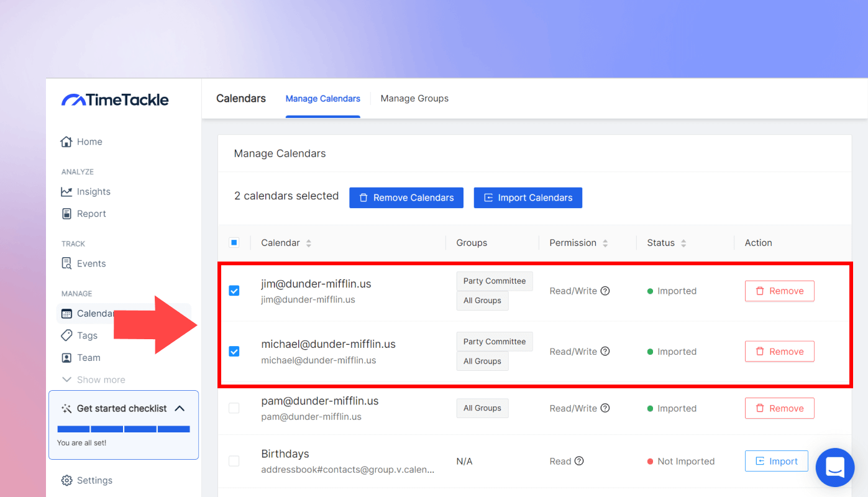Click the Birthdays calendar name
Image resolution: width=868 pixels, height=497 pixels.
(285, 454)
